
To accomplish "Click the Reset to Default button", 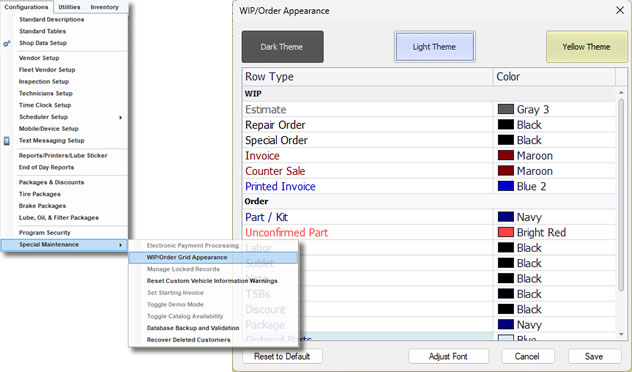I will [282, 356].
